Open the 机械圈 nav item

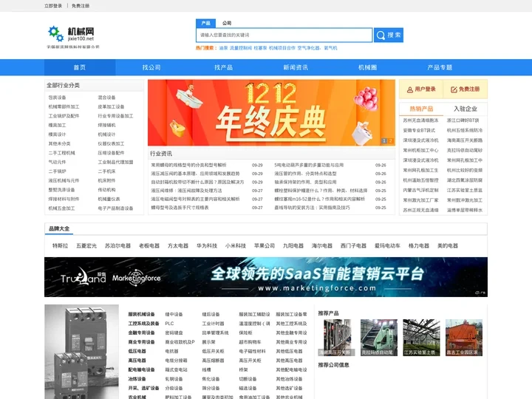click(x=367, y=67)
